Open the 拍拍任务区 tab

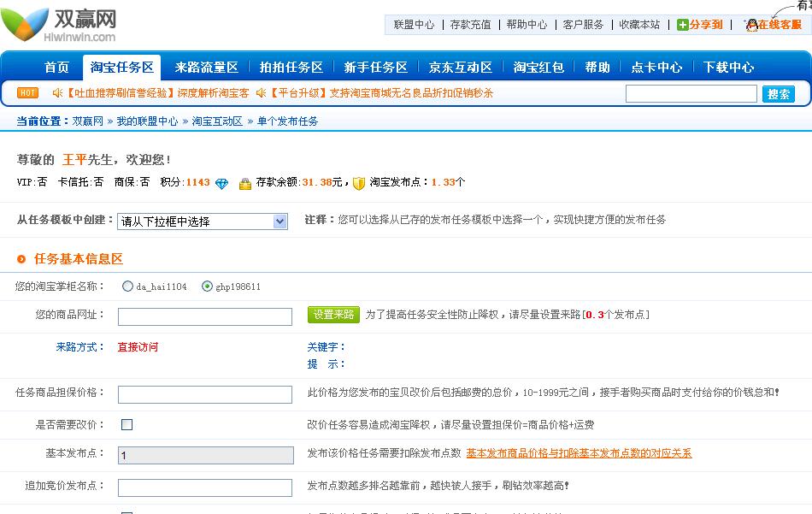click(x=291, y=68)
